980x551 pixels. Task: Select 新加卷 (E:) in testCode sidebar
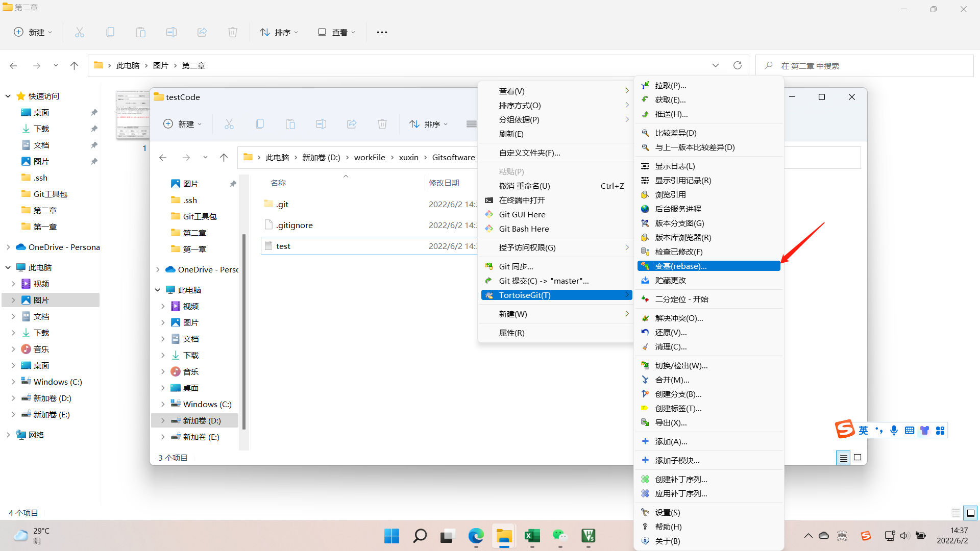pyautogui.click(x=201, y=437)
